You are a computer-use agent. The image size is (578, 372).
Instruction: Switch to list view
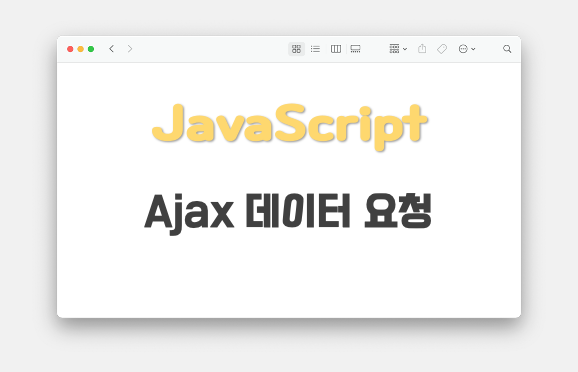point(315,49)
